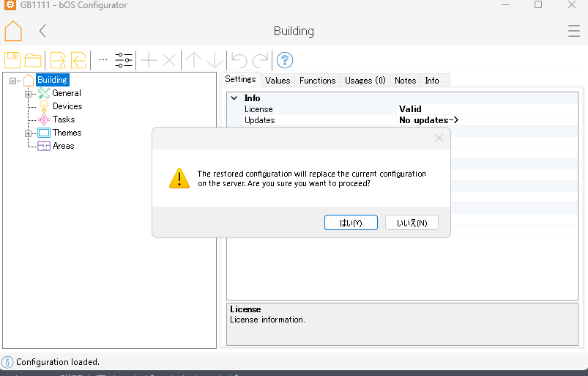This screenshot has height=376, width=588.
Task: Click the 'Configuration loaded.' status text
Action: [x=58, y=362]
